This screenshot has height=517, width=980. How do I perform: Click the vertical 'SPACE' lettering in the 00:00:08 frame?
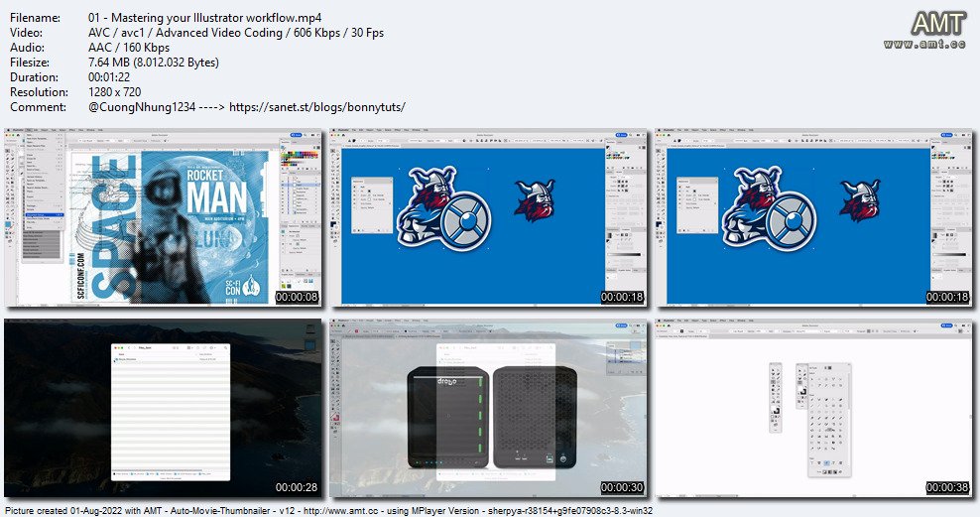pos(114,227)
